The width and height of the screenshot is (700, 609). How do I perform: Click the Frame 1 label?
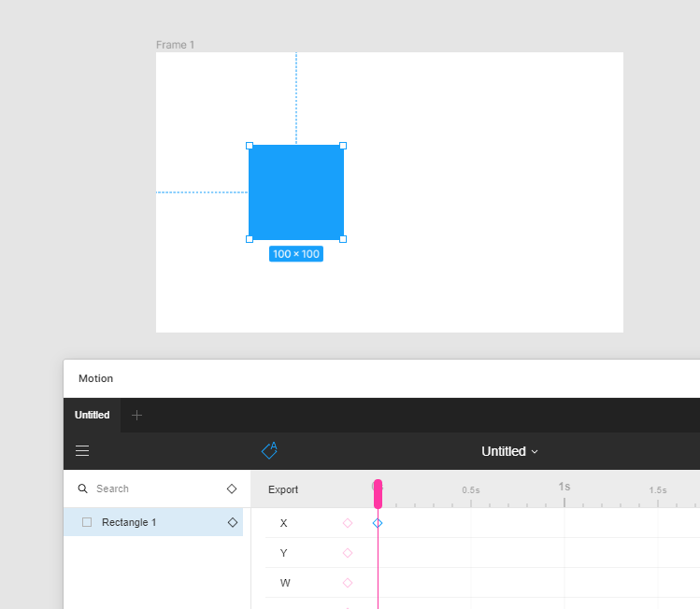coord(175,45)
